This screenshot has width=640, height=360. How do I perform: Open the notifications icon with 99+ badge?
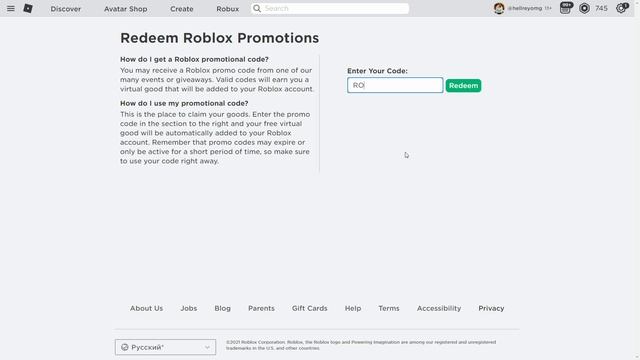click(566, 8)
